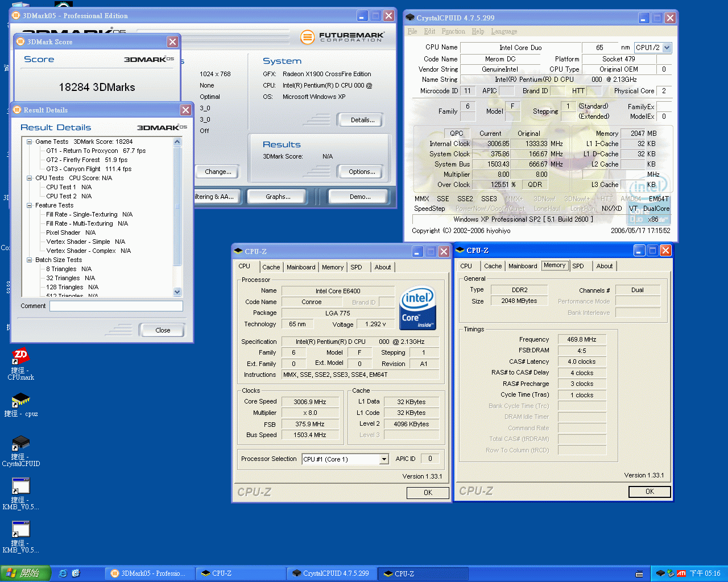The image size is (728, 582).
Task: Collapse the Batch Size Tests node
Action: point(29,260)
